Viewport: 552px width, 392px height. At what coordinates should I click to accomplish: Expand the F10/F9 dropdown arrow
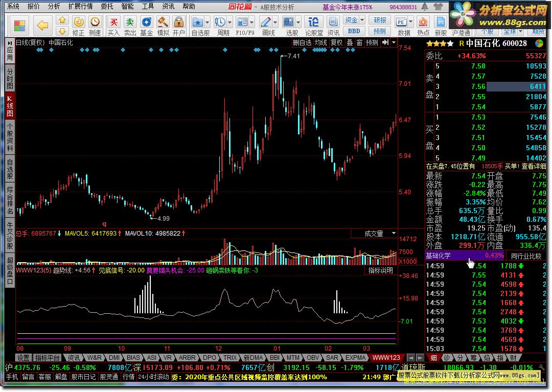click(x=251, y=22)
